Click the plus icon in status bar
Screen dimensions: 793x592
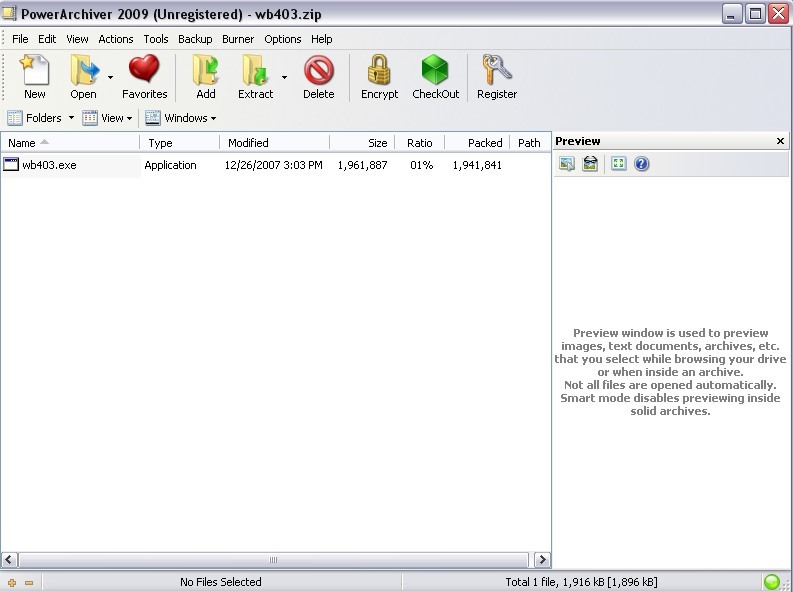(x=12, y=582)
